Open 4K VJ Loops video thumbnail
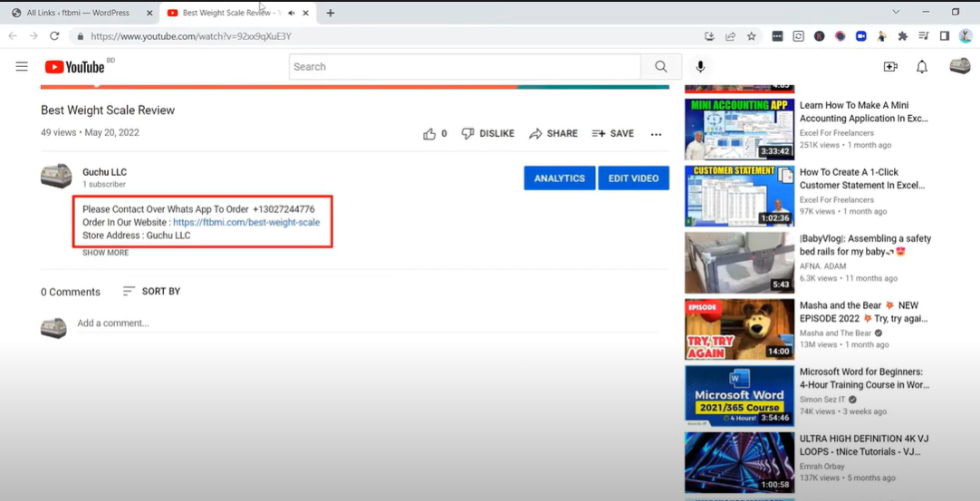This screenshot has height=501, width=980. pos(739,463)
